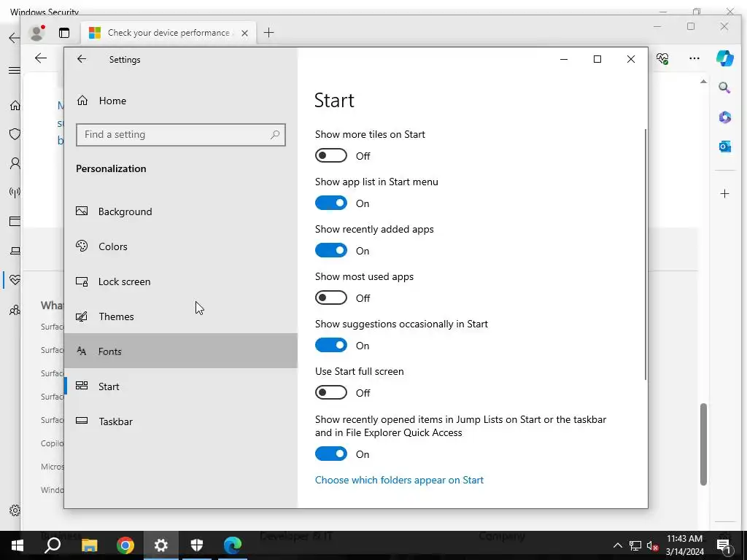Image resolution: width=747 pixels, height=560 pixels.
Task: Open Search in Edge sidebar
Action: coord(724,87)
